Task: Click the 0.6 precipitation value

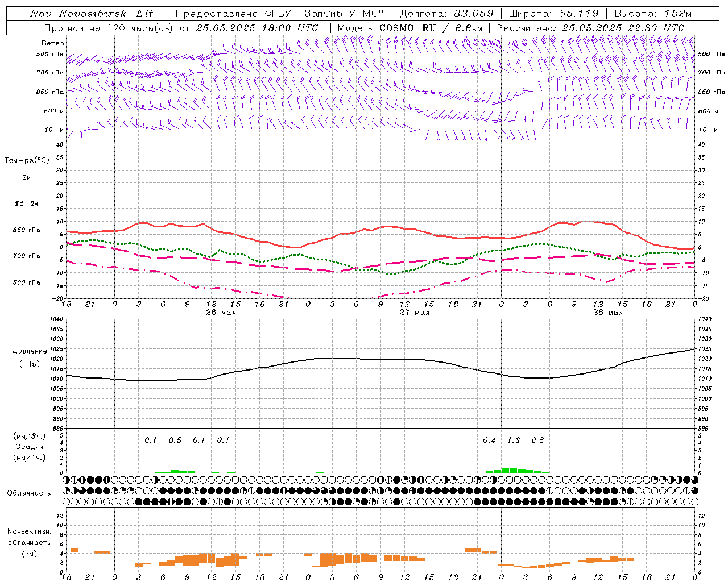Action: (x=537, y=440)
